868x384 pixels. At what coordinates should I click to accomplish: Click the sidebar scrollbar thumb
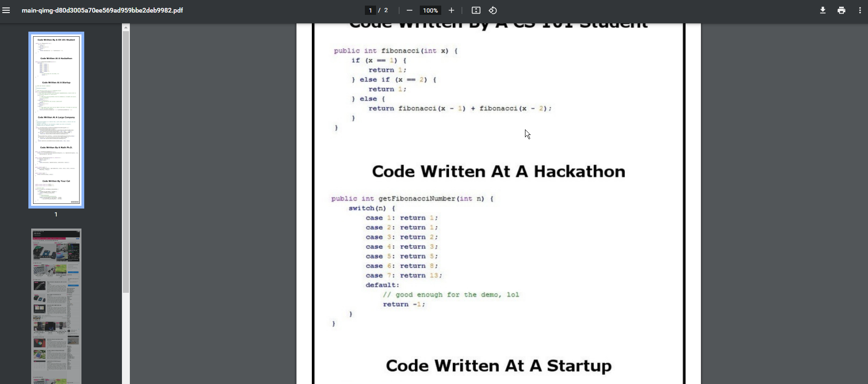(126, 162)
